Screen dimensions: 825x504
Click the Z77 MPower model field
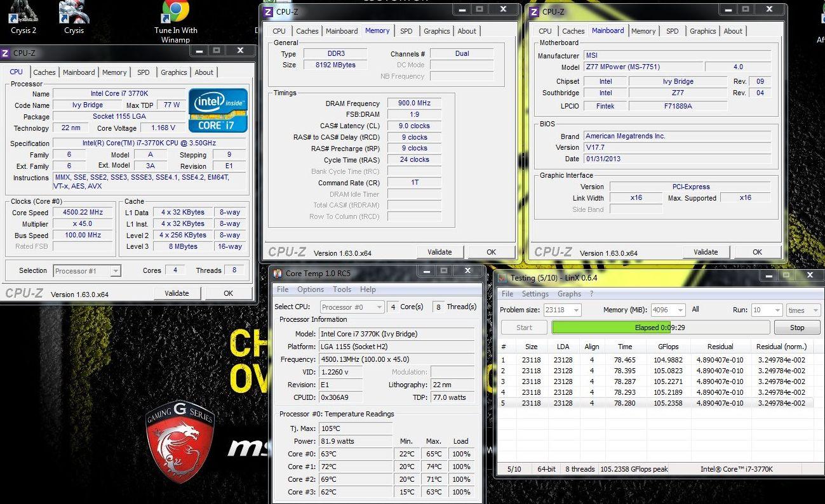[x=642, y=67]
